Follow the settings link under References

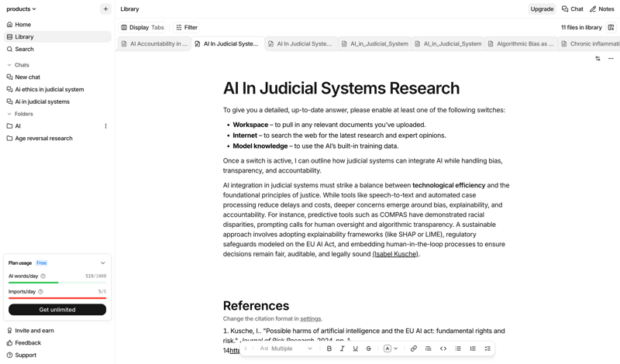[310, 319]
